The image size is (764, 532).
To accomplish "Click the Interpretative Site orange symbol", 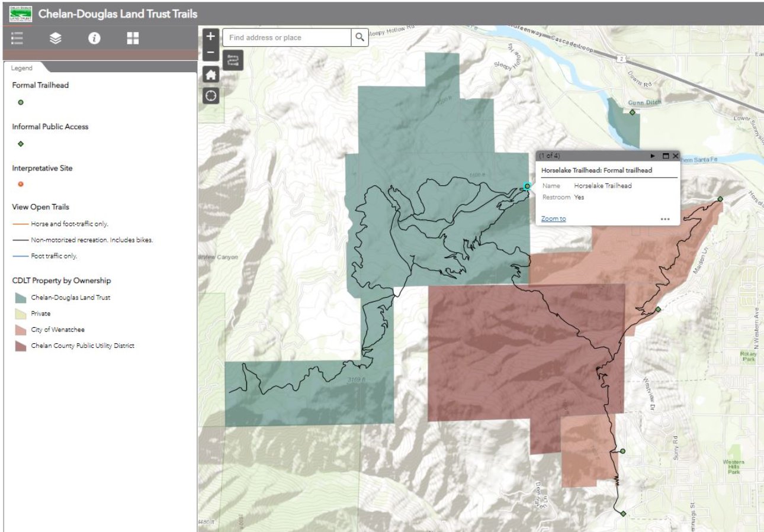I will pos(21,184).
